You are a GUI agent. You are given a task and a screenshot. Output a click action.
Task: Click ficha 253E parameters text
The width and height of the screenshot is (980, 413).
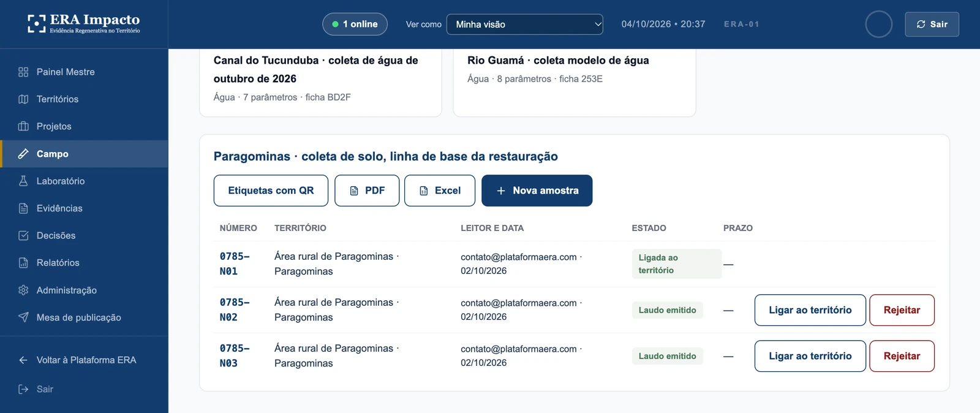tap(535, 78)
